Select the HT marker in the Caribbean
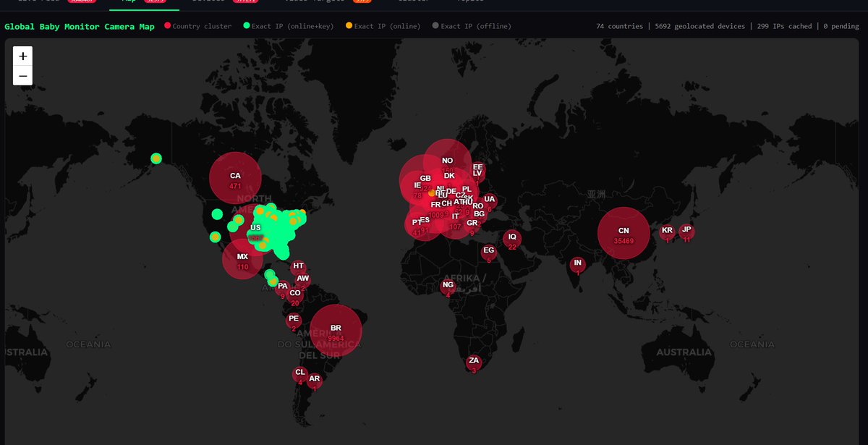 click(x=299, y=268)
